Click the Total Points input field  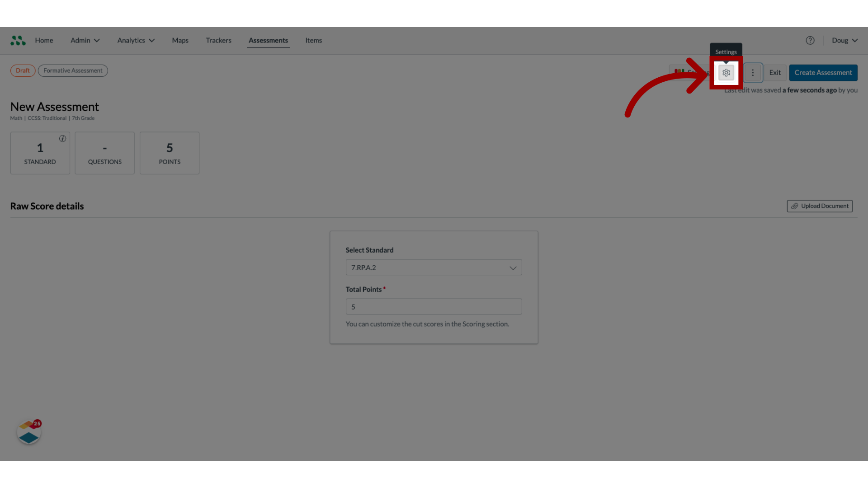(434, 306)
